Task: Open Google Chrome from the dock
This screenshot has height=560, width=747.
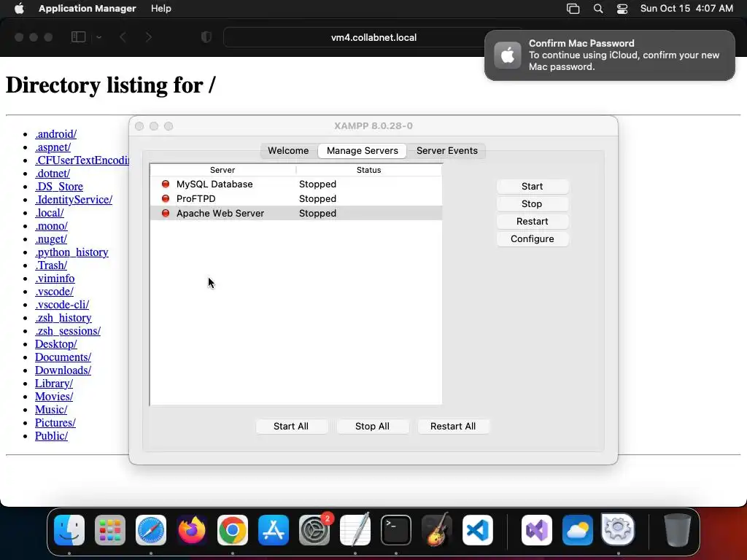Action: [x=233, y=530]
